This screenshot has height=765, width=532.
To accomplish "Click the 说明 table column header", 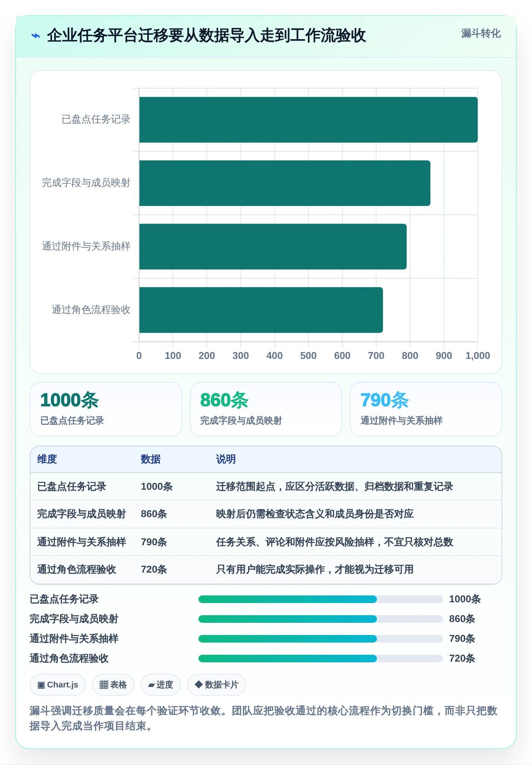I will [x=226, y=459].
